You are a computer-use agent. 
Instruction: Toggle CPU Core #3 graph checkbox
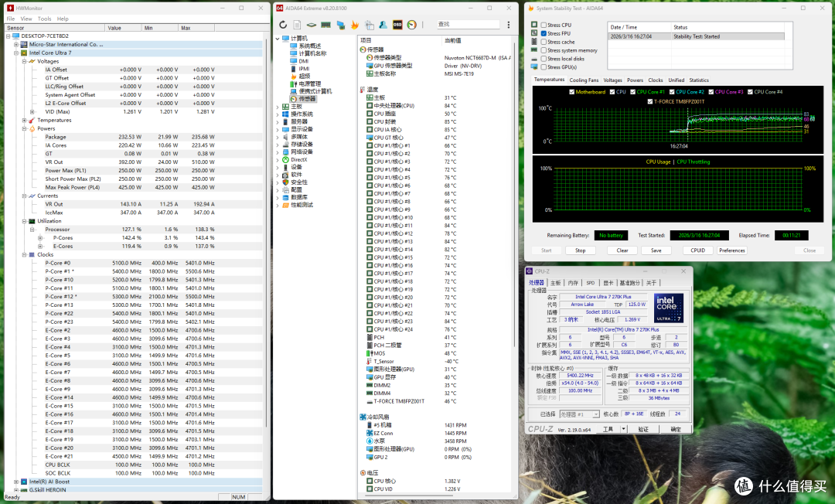coord(711,92)
